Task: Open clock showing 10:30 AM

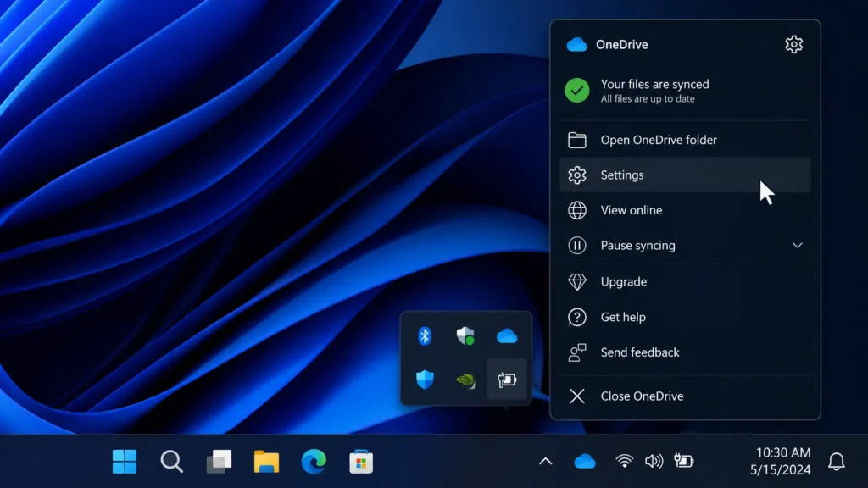Action: pos(780,461)
